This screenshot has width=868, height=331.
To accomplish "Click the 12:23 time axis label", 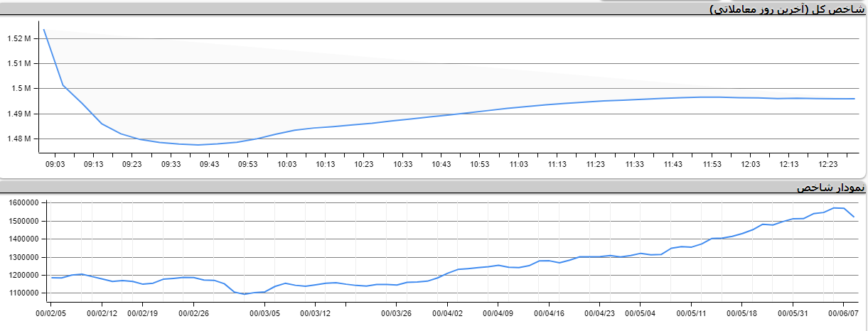I will (827, 164).
